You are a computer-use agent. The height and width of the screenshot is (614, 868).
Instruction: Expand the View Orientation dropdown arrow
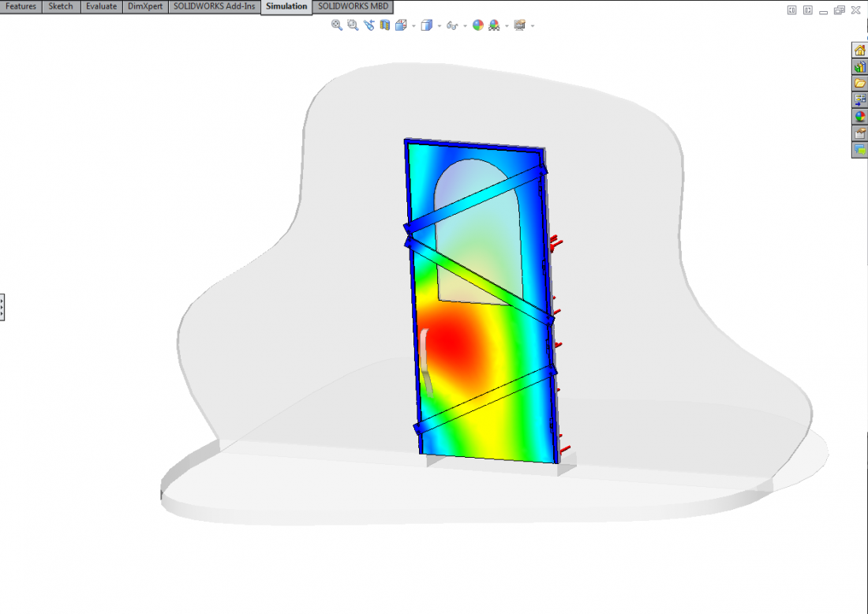(413, 26)
